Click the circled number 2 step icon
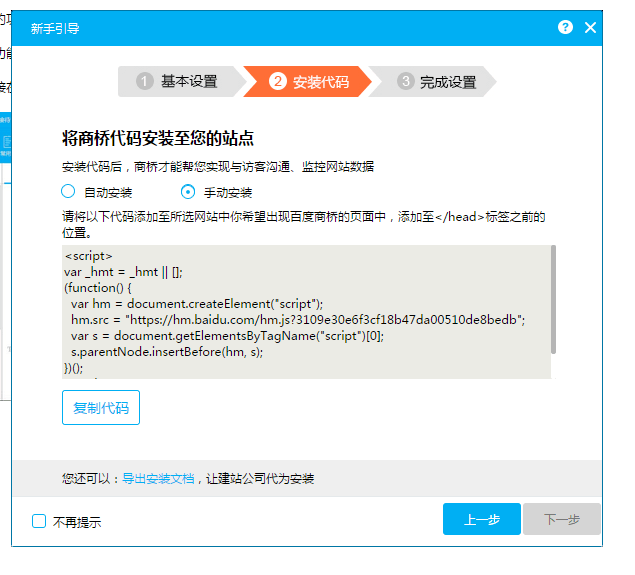635x575 pixels. click(x=278, y=82)
